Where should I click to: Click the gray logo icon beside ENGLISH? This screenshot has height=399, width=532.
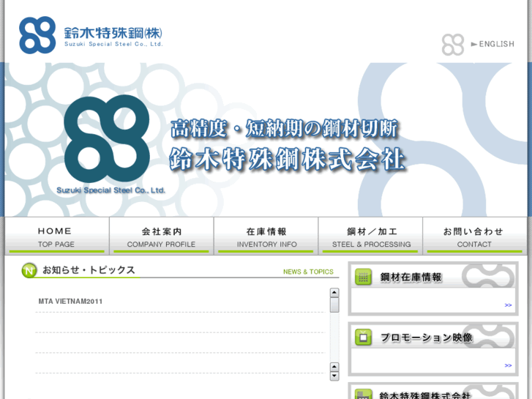pyautogui.click(x=453, y=45)
